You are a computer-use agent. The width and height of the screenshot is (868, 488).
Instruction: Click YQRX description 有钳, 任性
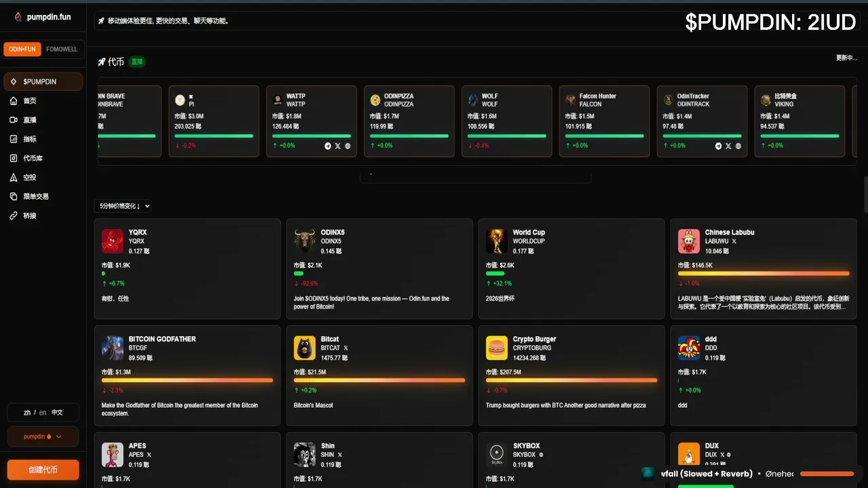click(x=115, y=299)
